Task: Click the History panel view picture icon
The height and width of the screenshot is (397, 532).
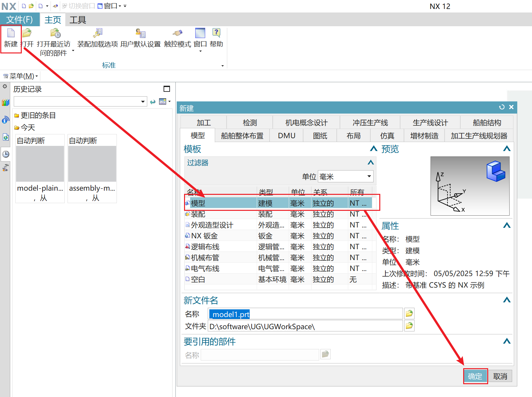Action: tap(163, 101)
